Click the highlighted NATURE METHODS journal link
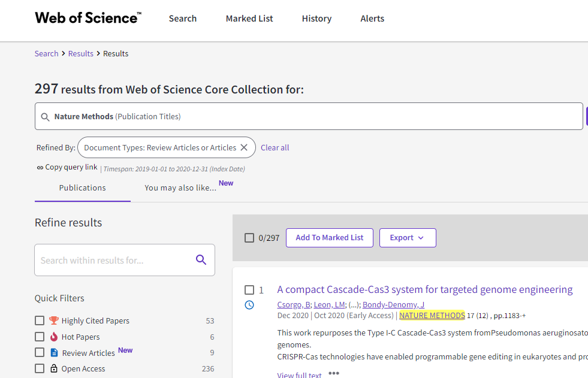 [x=432, y=316]
